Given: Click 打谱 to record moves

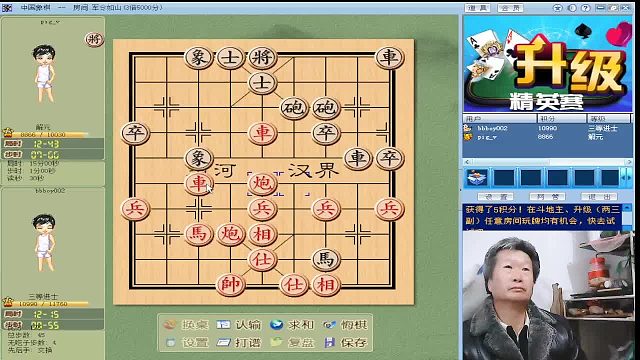Looking at the screenshot, I should [x=239, y=342].
